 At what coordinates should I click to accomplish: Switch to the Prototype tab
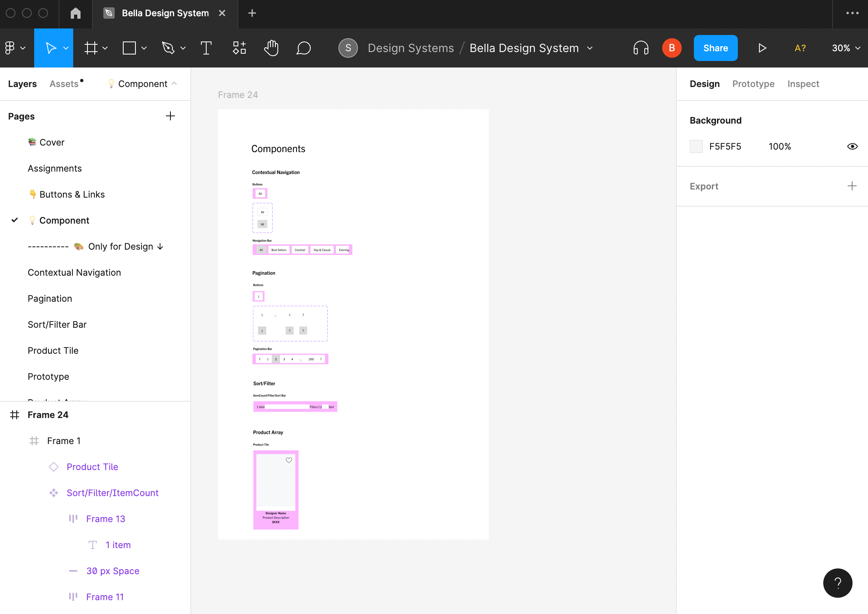point(753,84)
